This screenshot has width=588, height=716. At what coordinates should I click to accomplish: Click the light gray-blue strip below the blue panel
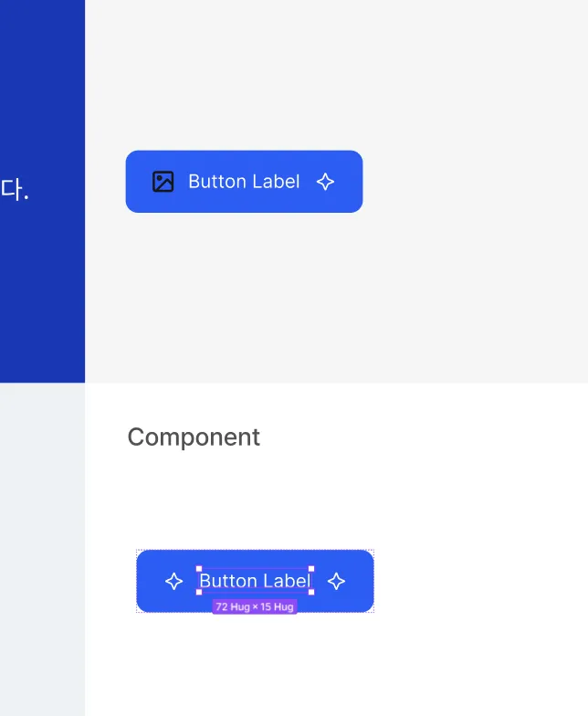(42, 548)
